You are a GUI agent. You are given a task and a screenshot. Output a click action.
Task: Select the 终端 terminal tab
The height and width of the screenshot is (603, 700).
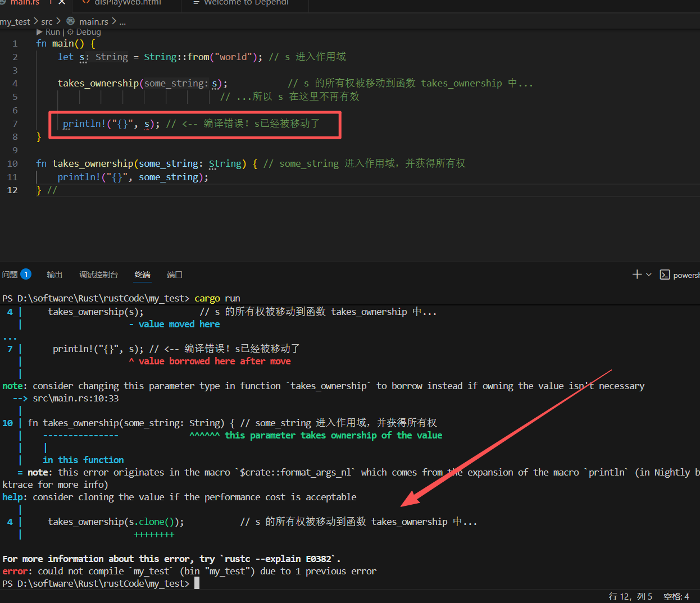(x=143, y=275)
